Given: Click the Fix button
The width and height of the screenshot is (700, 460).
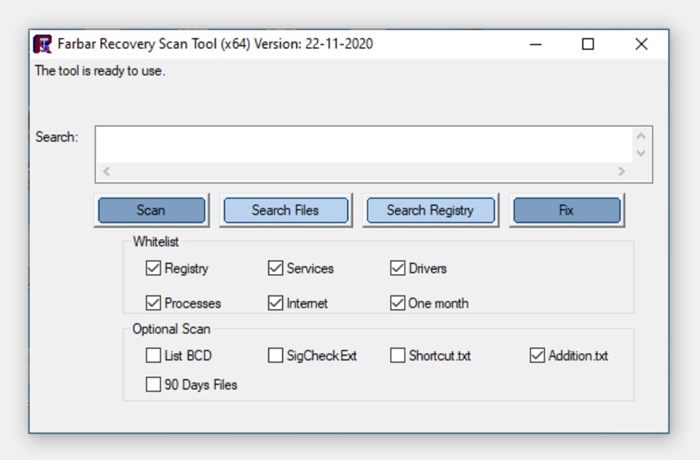Looking at the screenshot, I should (x=567, y=210).
